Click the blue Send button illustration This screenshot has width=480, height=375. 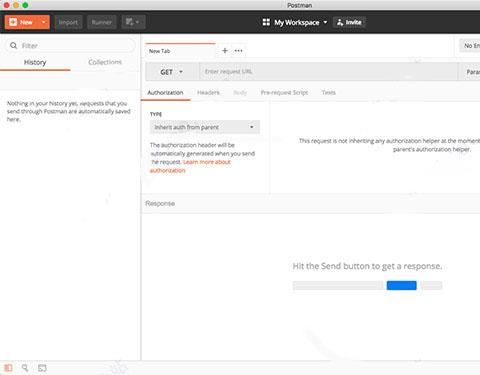point(402,285)
